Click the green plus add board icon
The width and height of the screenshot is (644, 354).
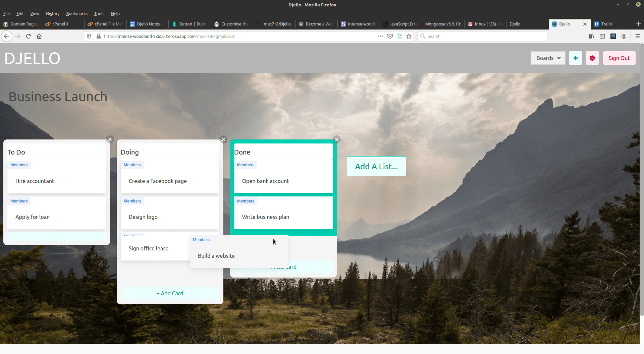[x=575, y=58]
